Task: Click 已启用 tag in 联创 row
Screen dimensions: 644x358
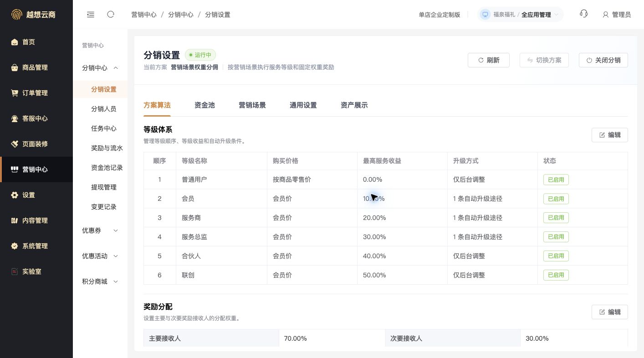Action: point(556,275)
